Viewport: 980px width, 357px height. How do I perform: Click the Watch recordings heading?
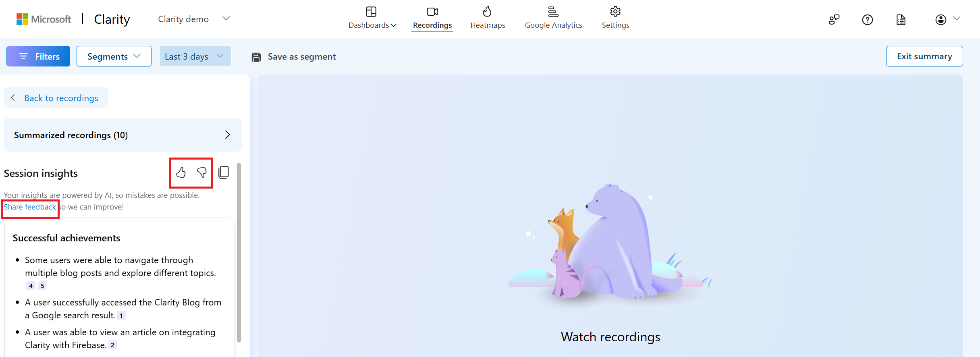pos(610,337)
